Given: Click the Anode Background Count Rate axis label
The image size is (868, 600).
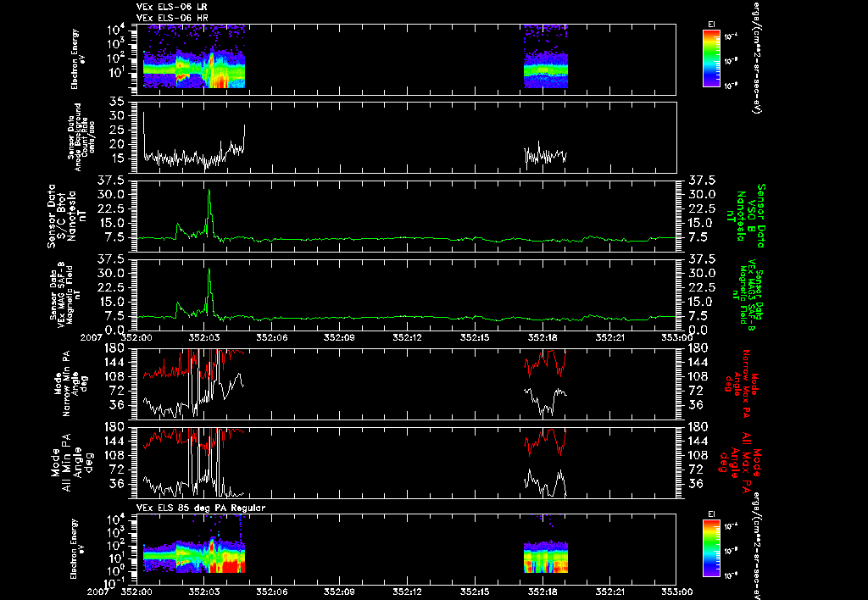Looking at the screenshot, I should point(81,136).
